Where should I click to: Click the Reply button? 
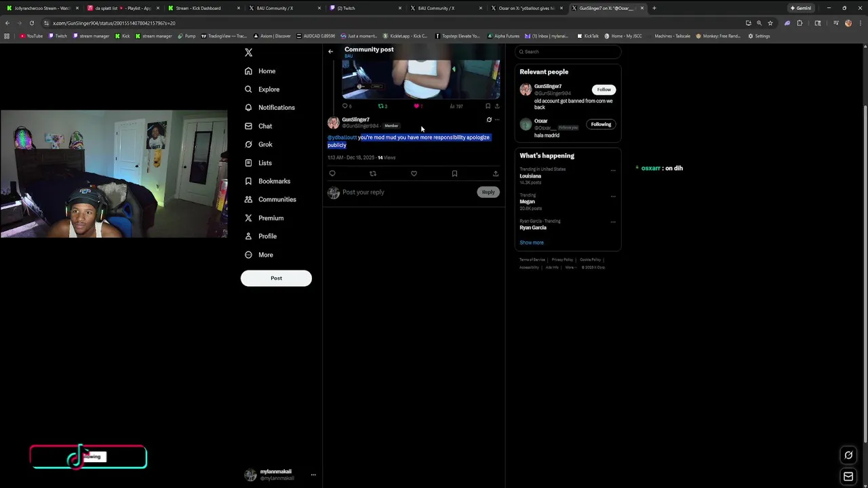click(488, 192)
